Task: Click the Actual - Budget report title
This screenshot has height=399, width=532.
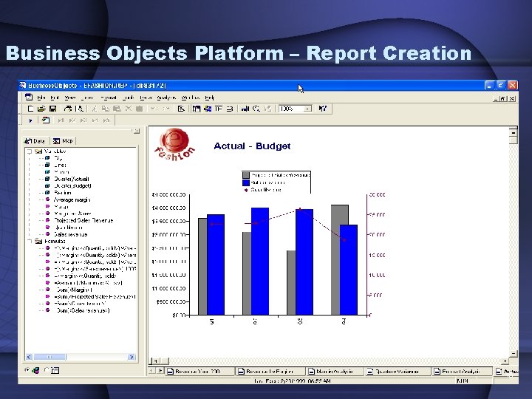Action: click(252, 146)
